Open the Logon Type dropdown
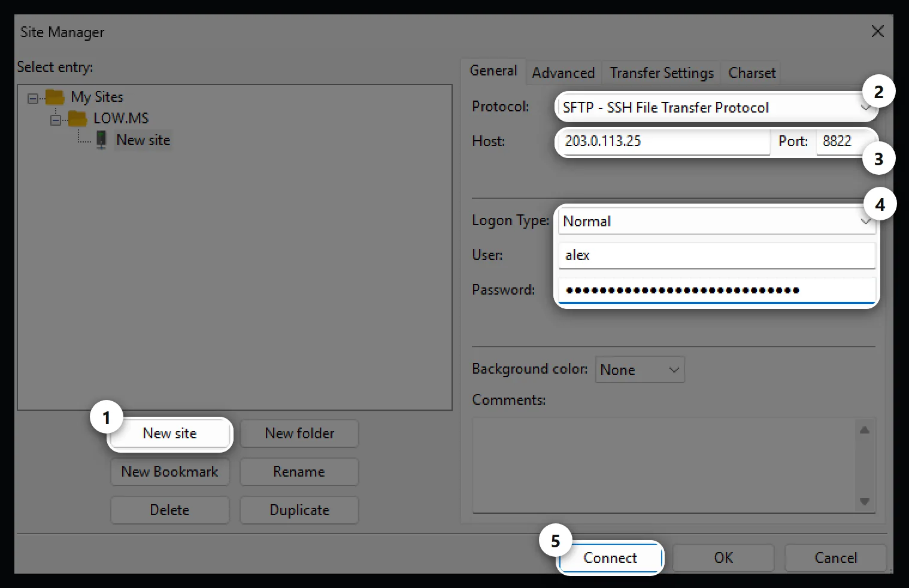The width and height of the screenshot is (909, 588). [717, 221]
